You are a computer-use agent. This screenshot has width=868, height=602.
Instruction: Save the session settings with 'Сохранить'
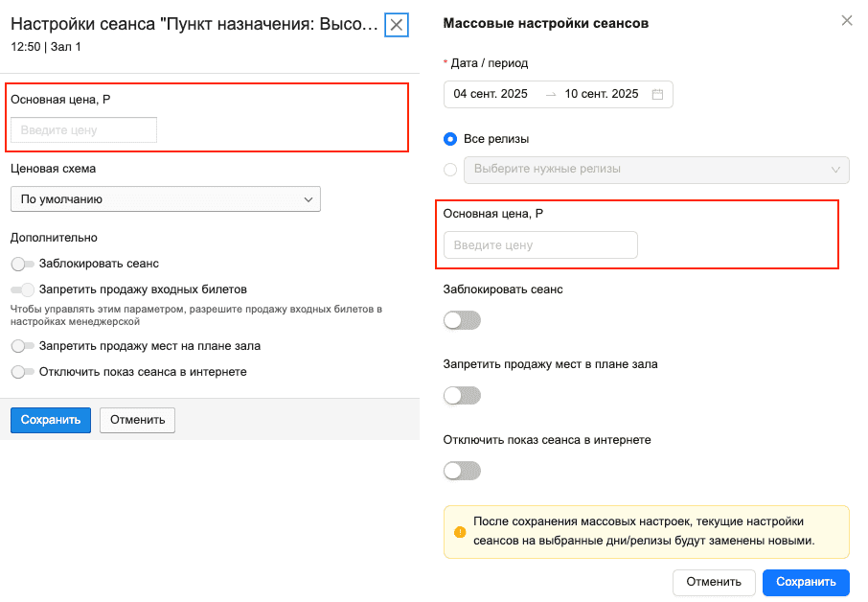[50, 420]
